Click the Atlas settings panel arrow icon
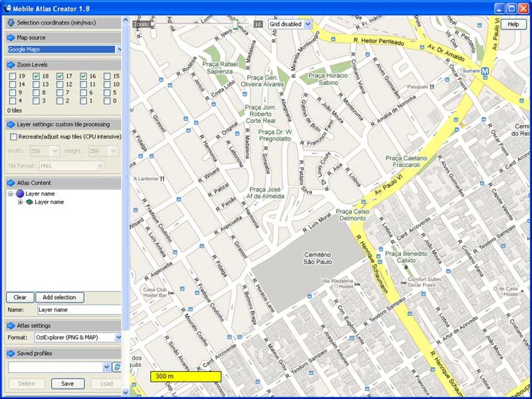The image size is (532, 399). [11, 325]
